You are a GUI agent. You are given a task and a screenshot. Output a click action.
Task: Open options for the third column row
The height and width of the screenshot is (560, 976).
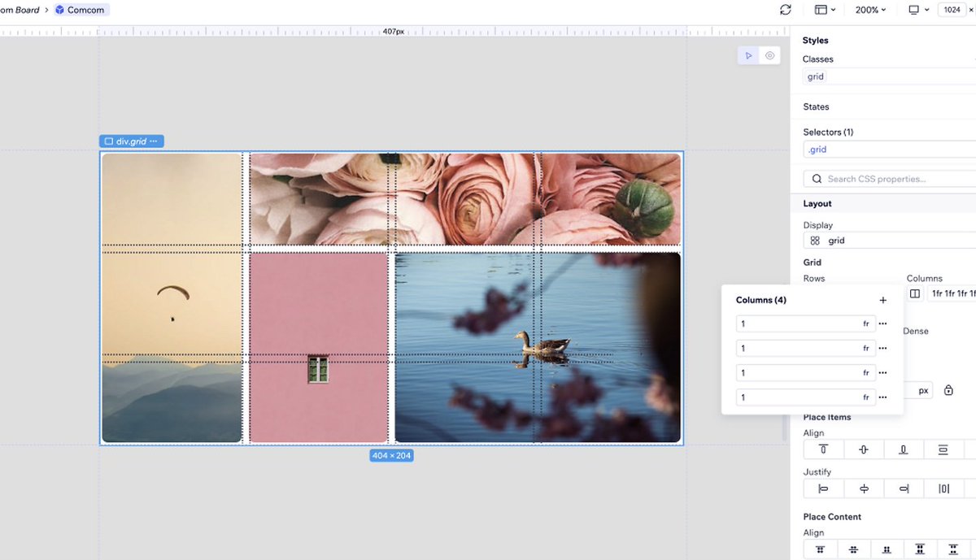click(883, 372)
